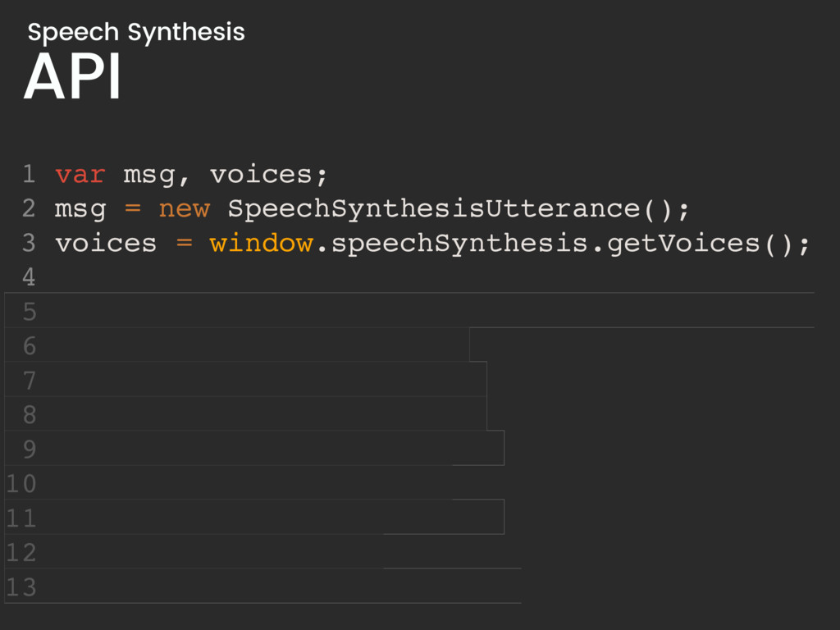This screenshot has height=630, width=840.
Task: Click 'voices' at start of line 3
Action: [106, 244]
